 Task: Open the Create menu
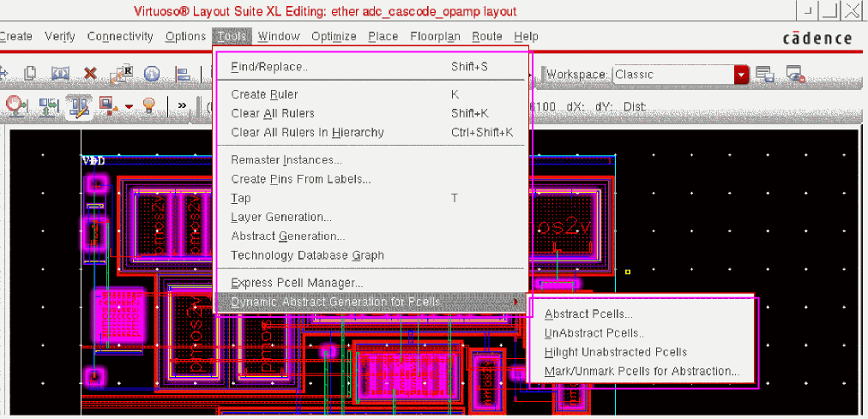(x=15, y=37)
